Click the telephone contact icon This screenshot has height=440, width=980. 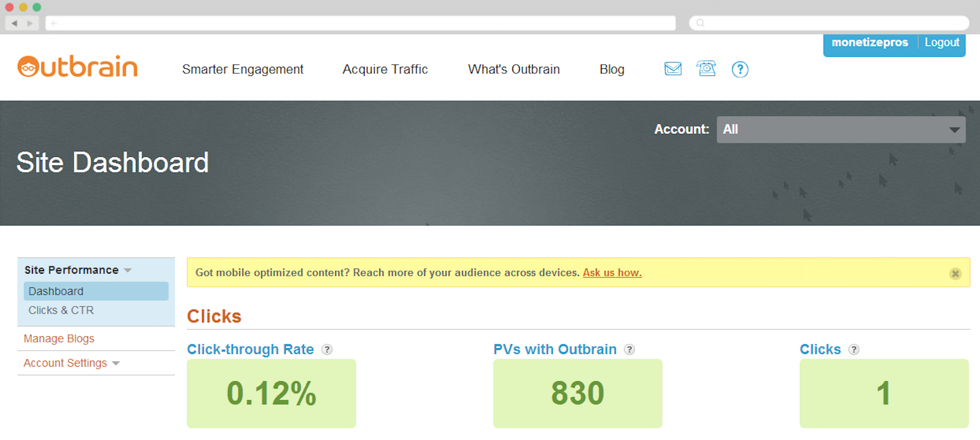tap(706, 68)
